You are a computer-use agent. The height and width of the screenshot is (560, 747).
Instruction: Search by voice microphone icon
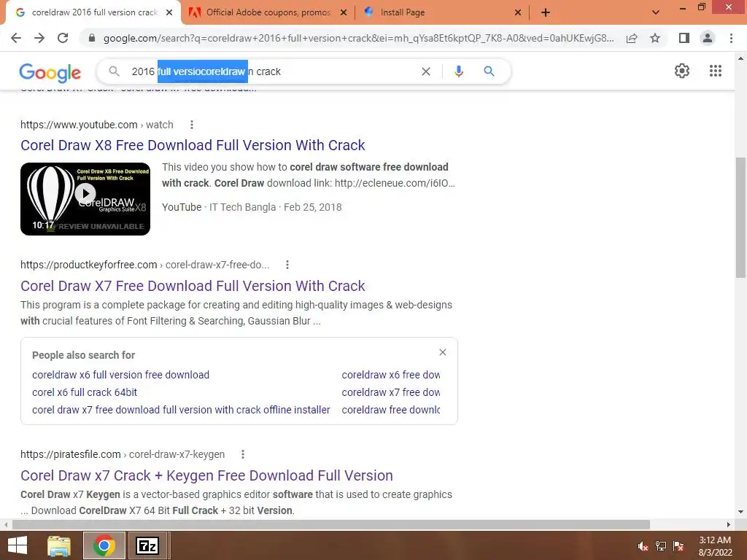458,71
